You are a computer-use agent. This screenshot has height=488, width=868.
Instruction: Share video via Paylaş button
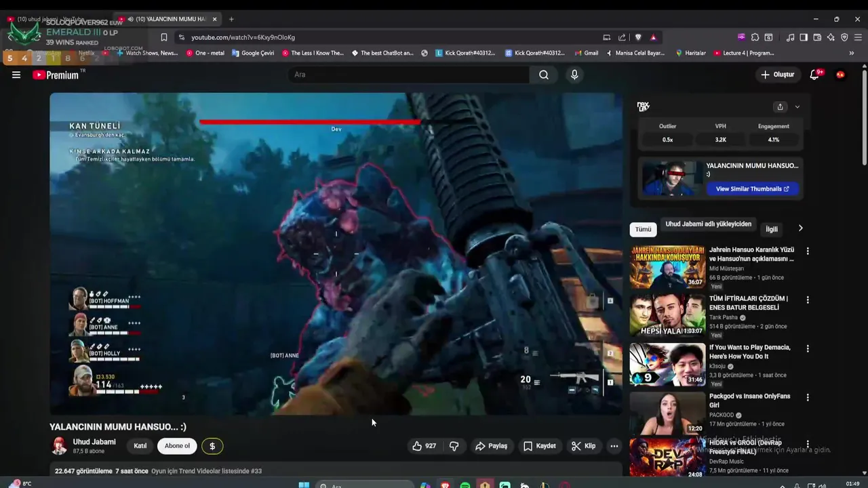click(491, 446)
